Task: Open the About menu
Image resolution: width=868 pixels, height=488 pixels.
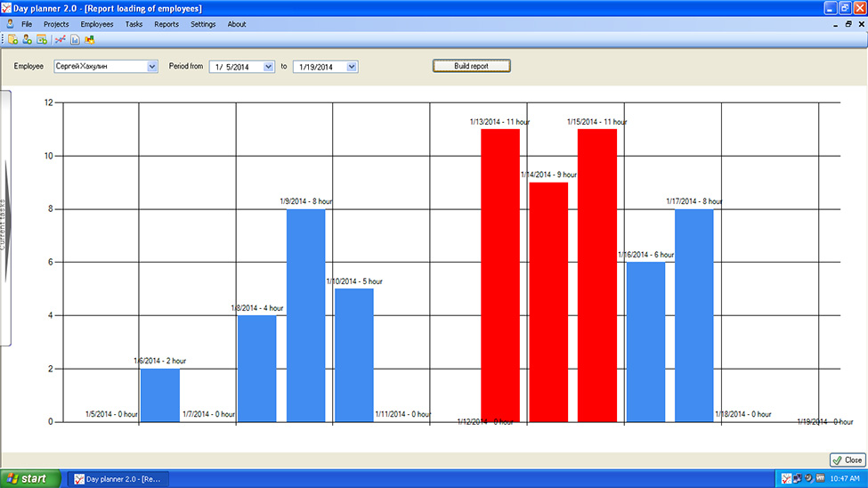Action: pyautogui.click(x=237, y=24)
